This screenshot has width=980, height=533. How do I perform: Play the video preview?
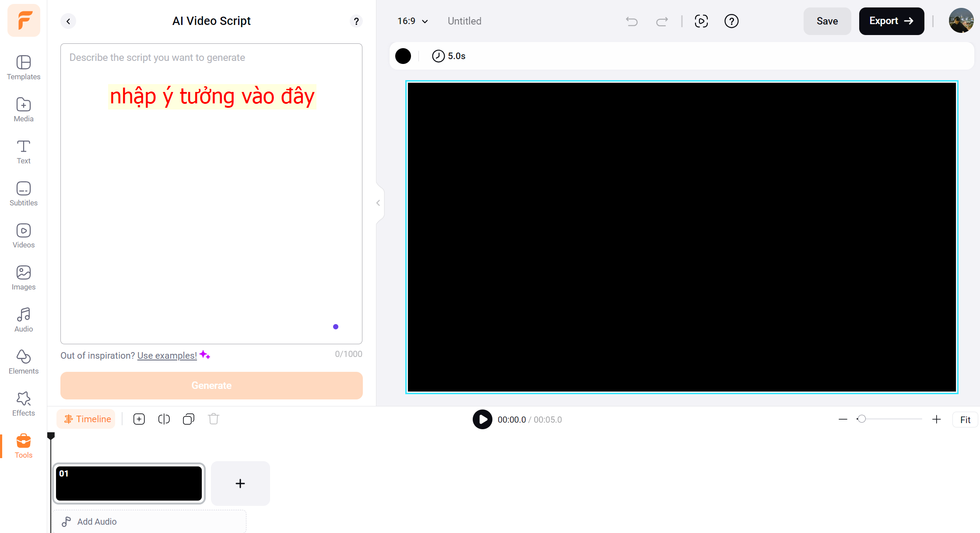click(x=482, y=419)
